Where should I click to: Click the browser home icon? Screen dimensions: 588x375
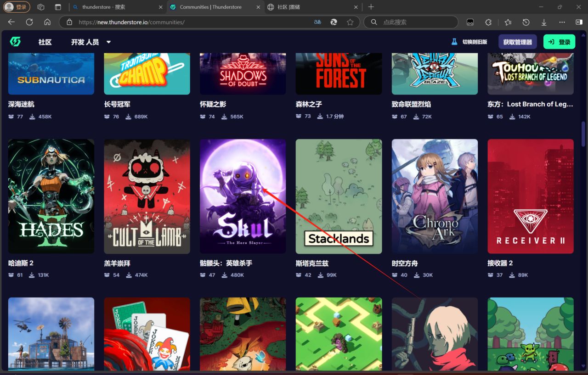tap(47, 22)
